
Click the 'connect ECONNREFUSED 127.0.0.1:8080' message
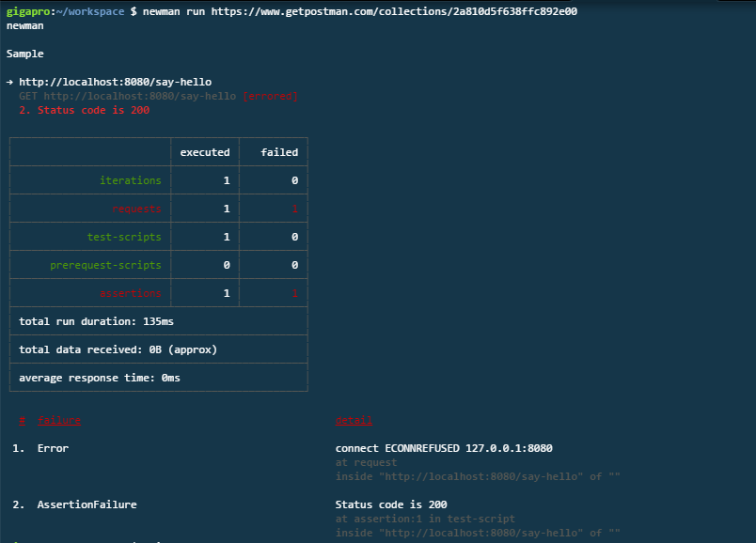(444, 448)
